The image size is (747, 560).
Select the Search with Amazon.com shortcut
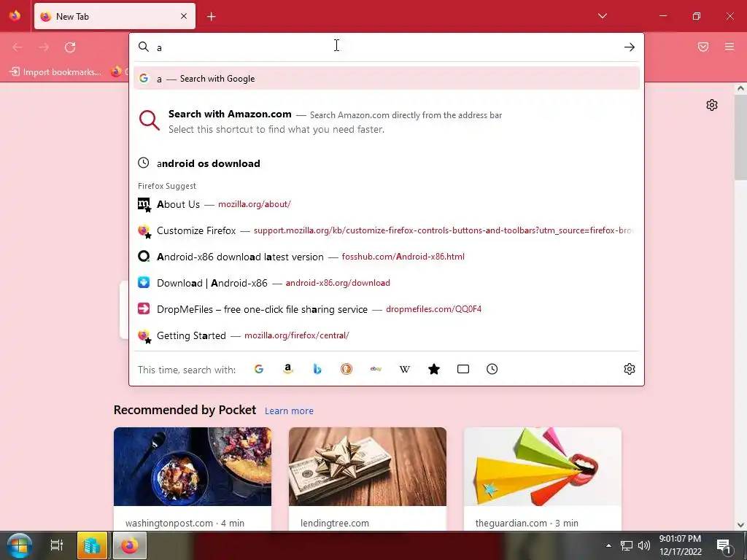(x=387, y=121)
